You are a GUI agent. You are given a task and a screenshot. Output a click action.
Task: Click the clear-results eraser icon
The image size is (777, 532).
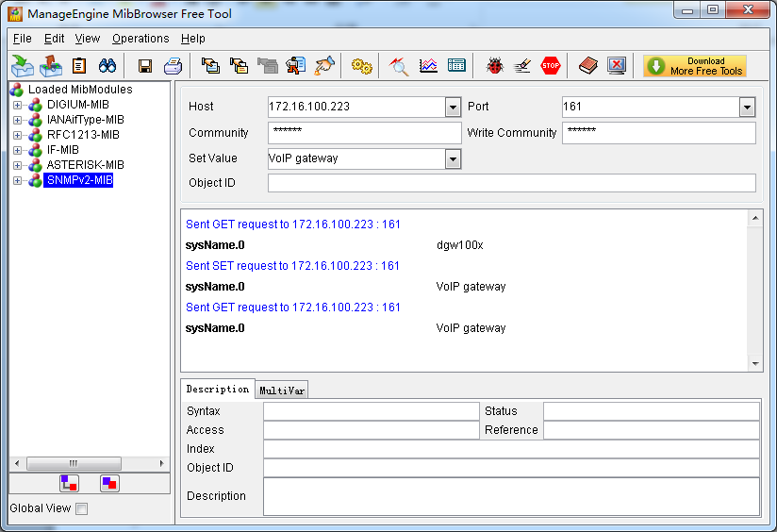pos(522,65)
